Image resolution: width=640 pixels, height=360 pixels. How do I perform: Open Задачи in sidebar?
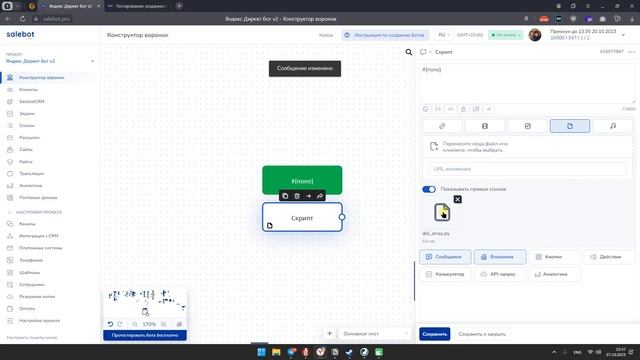coord(27,113)
